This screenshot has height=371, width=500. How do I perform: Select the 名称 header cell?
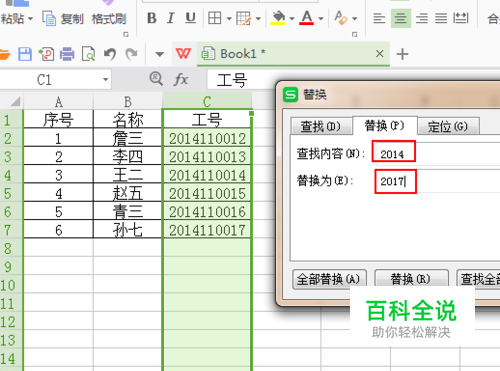click(x=128, y=120)
